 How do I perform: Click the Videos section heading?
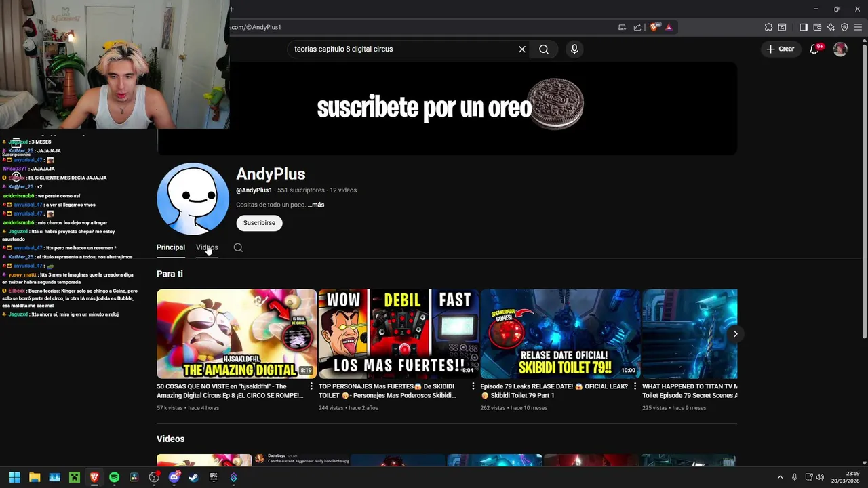click(171, 439)
